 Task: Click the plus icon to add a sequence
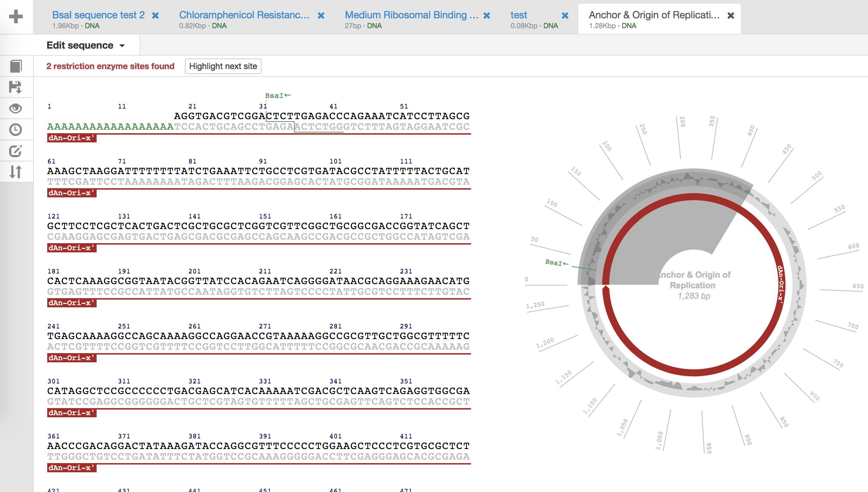coord(16,17)
